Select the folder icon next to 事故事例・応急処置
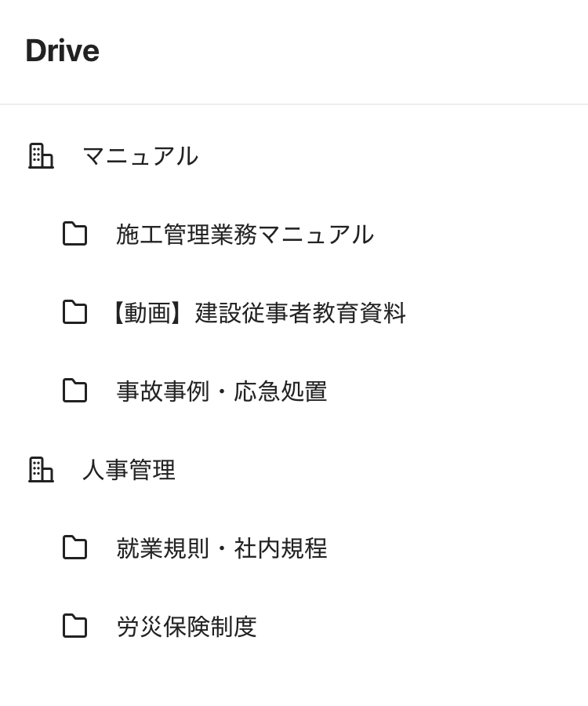The image size is (588, 706). tap(74, 391)
